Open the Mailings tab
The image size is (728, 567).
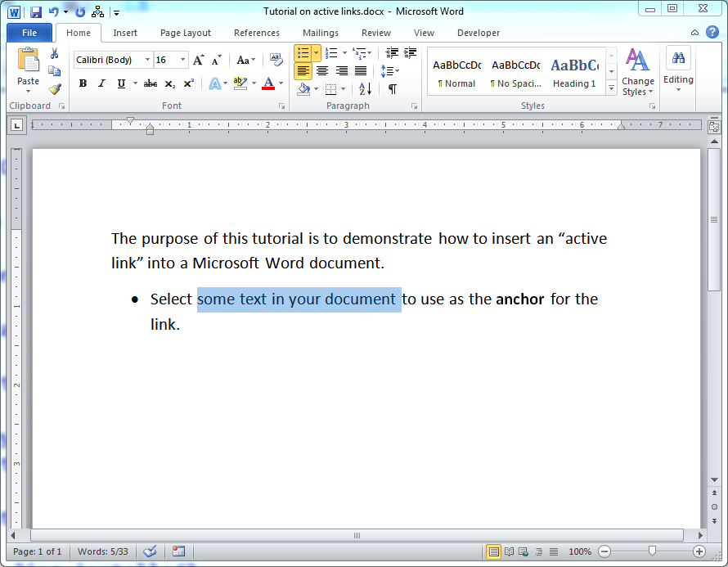pyautogui.click(x=321, y=33)
